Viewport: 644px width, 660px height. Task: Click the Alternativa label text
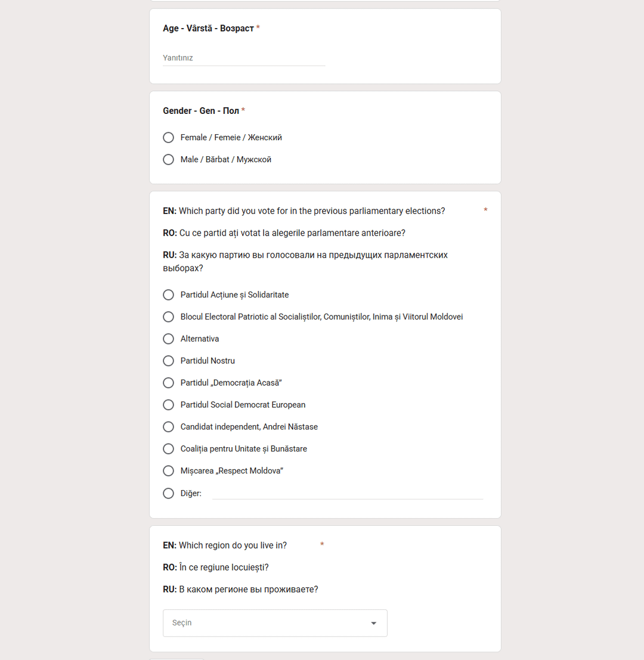[200, 339]
